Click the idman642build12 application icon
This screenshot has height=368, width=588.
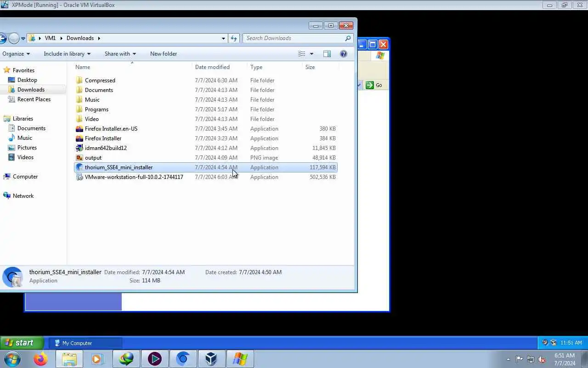click(x=79, y=148)
